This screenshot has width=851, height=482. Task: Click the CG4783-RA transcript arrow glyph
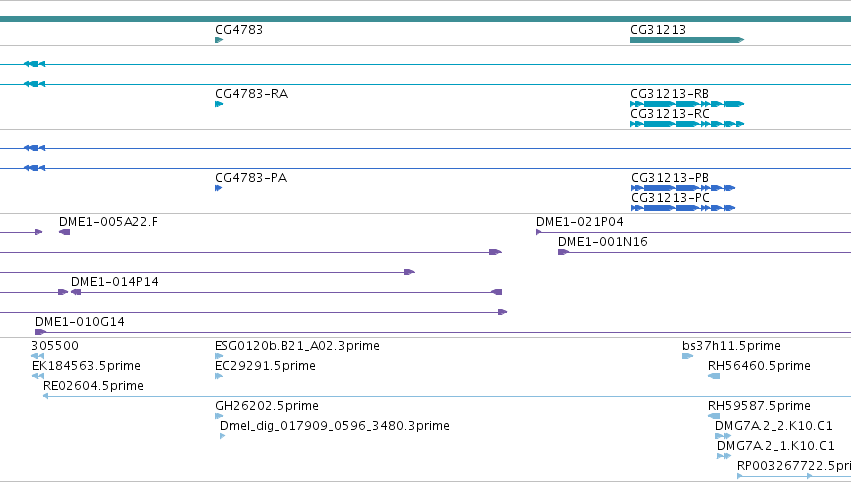click(x=219, y=104)
